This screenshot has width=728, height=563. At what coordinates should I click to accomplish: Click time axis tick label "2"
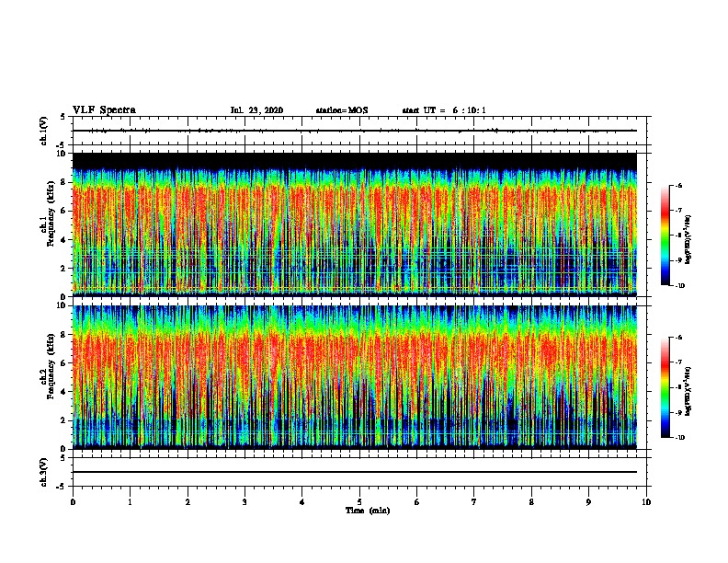coord(188,502)
